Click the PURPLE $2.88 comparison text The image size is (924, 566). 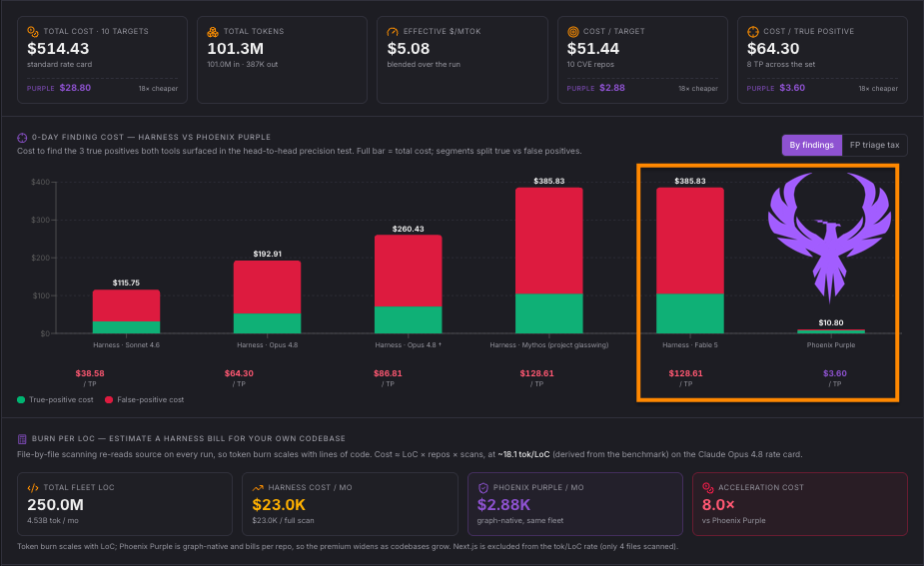click(595, 88)
